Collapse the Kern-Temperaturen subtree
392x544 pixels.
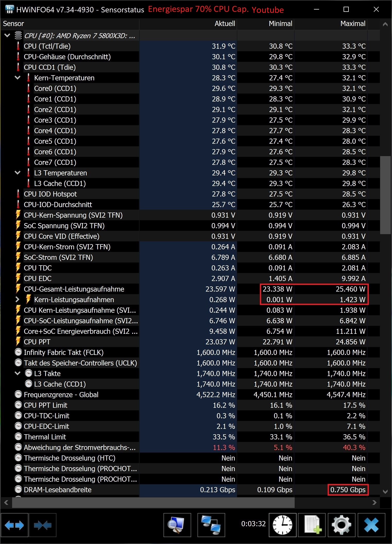click(x=18, y=78)
